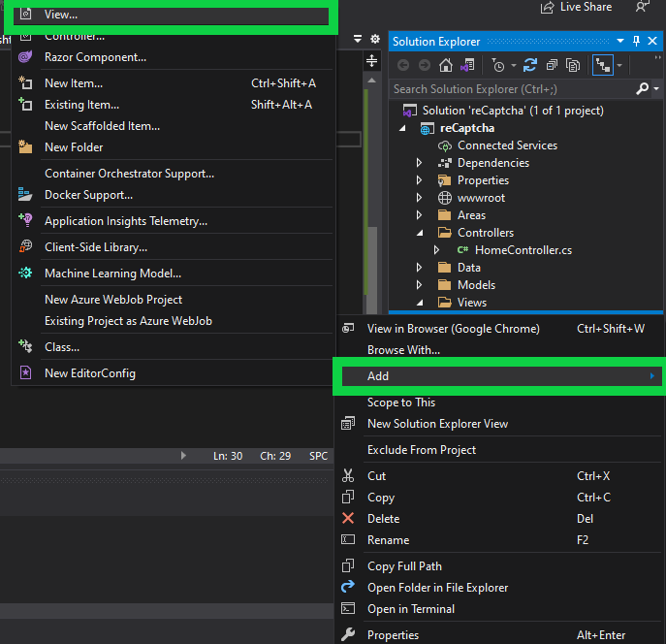The image size is (666, 644).
Task: Select Scope to This
Action: 500,402
